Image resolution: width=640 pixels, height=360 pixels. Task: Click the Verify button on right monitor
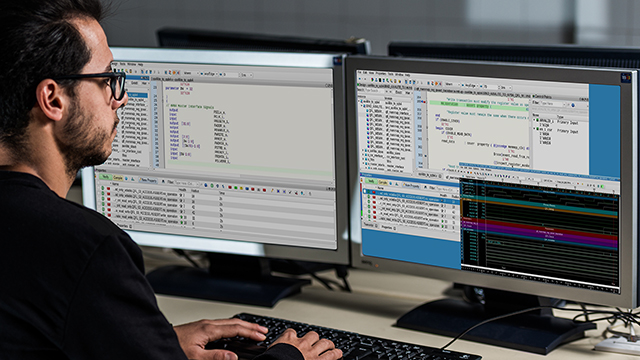[x=371, y=181]
